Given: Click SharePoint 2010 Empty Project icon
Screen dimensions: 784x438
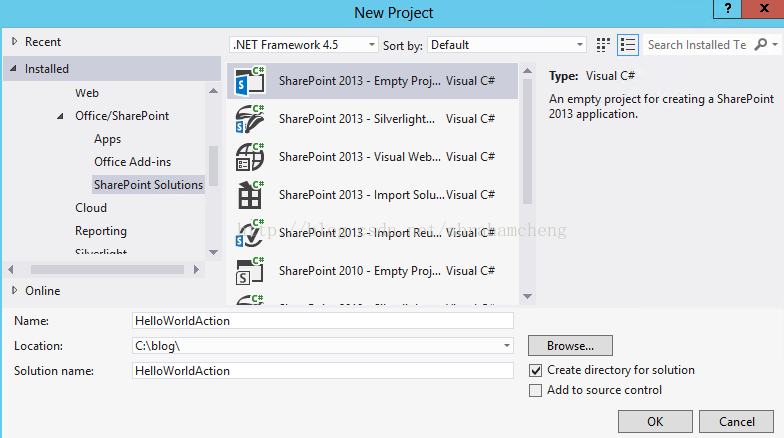Looking at the screenshot, I should [x=250, y=270].
